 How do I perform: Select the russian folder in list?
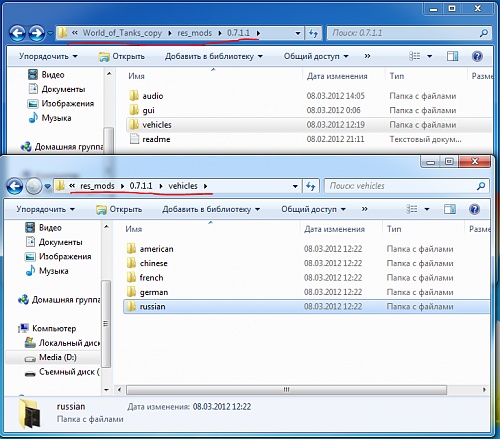(x=306, y=307)
